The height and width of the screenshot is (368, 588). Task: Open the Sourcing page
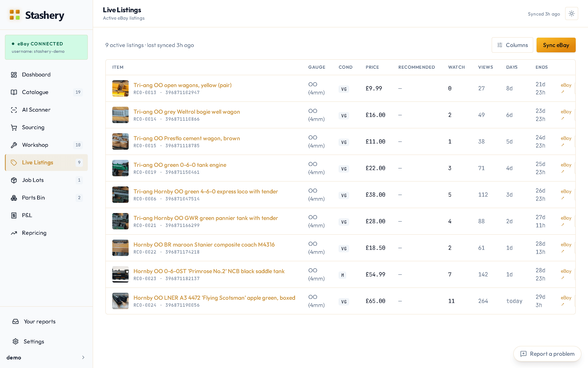[x=46, y=127]
